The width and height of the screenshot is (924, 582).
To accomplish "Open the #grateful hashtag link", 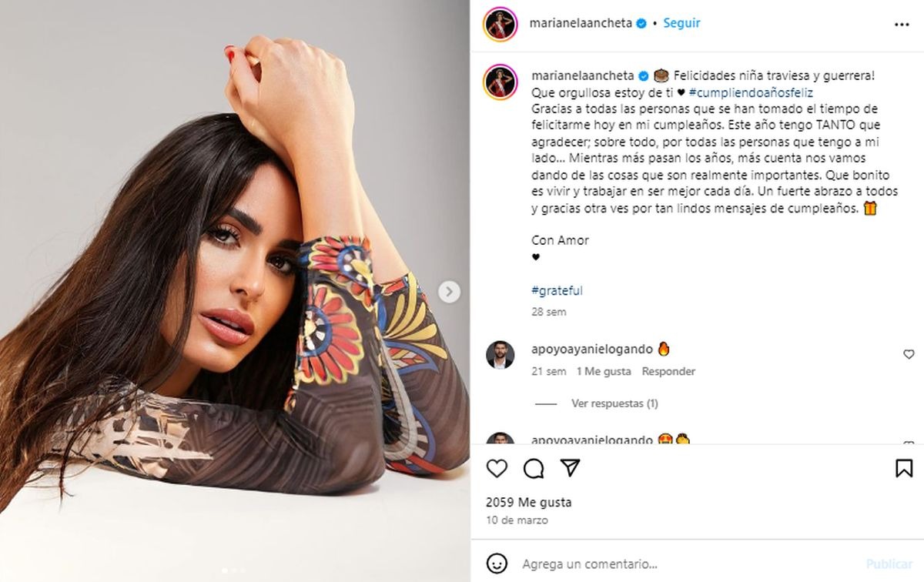I will pos(557,291).
